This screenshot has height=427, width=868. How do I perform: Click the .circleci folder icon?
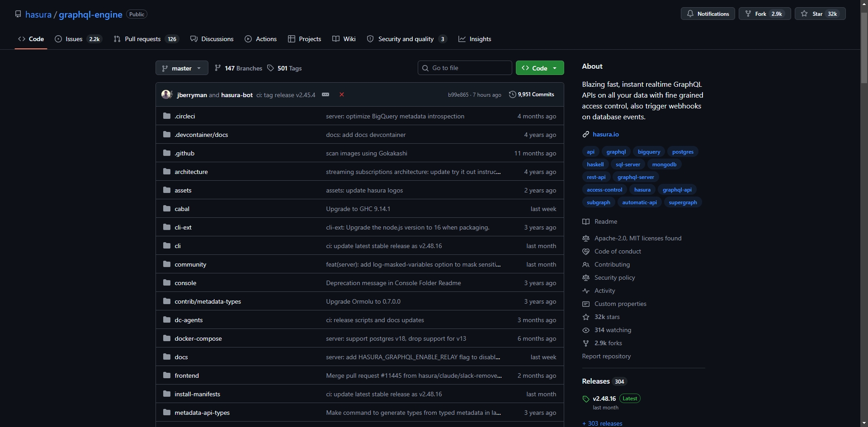(167, 116)
